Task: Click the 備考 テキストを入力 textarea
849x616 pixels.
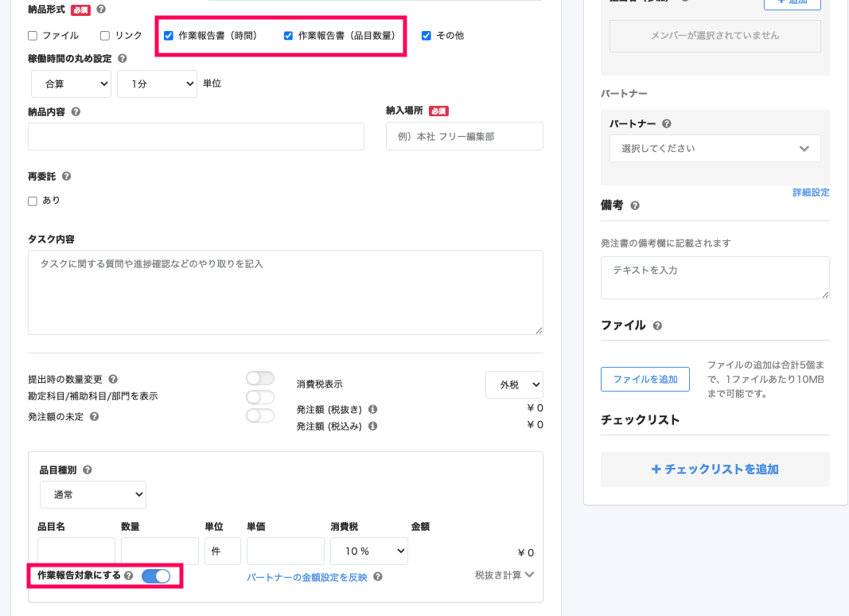Action: tap(715, 278)
